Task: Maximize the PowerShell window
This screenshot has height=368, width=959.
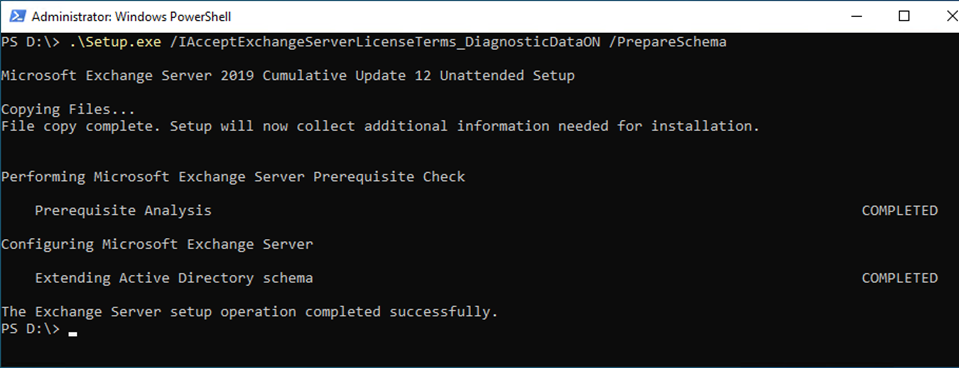Action: point(903,17)
